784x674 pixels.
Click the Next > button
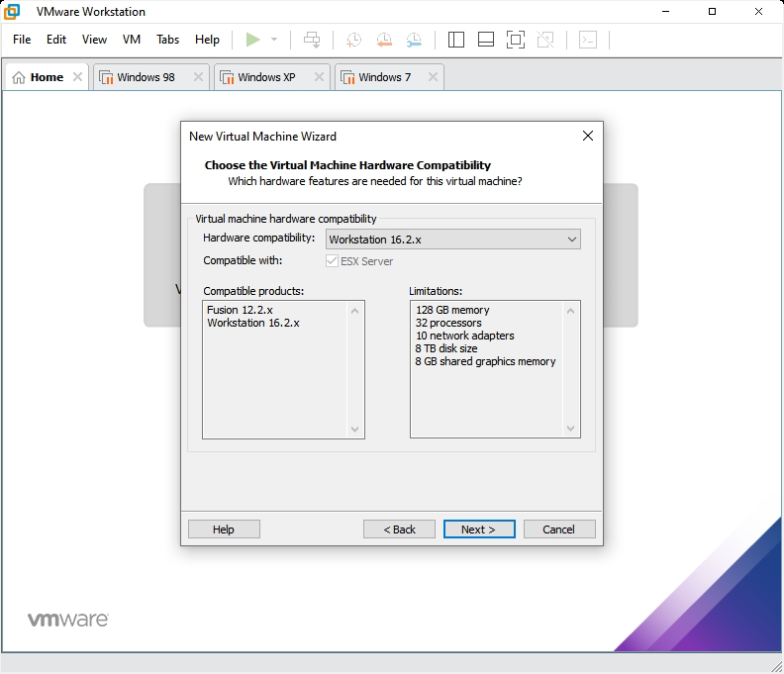[479, 529]
